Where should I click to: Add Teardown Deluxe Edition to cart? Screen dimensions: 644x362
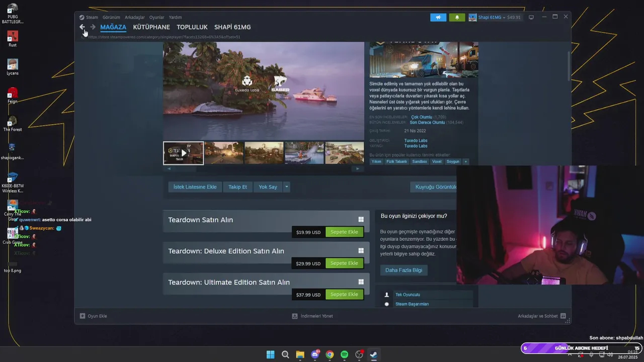[x=344, y=263]
